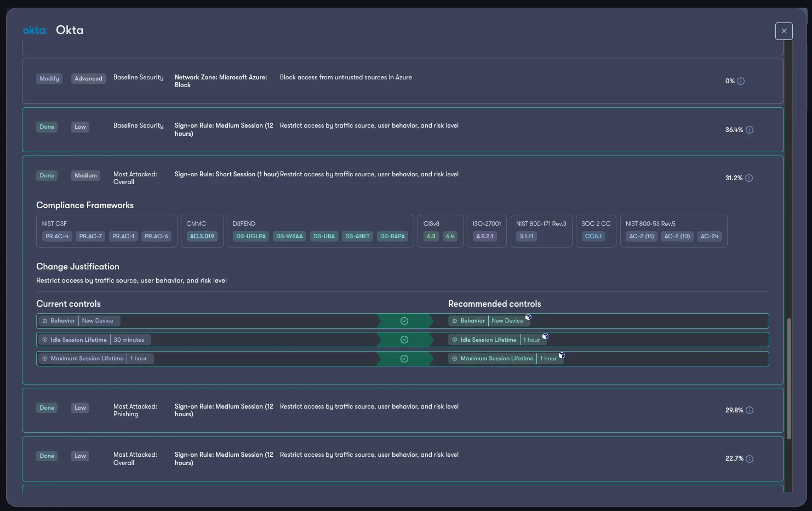The image size is (812, 511).
Task: Click the info icon beside the 29.8% Phishing score
Action: pyautogui.click(x=750, y=410)
